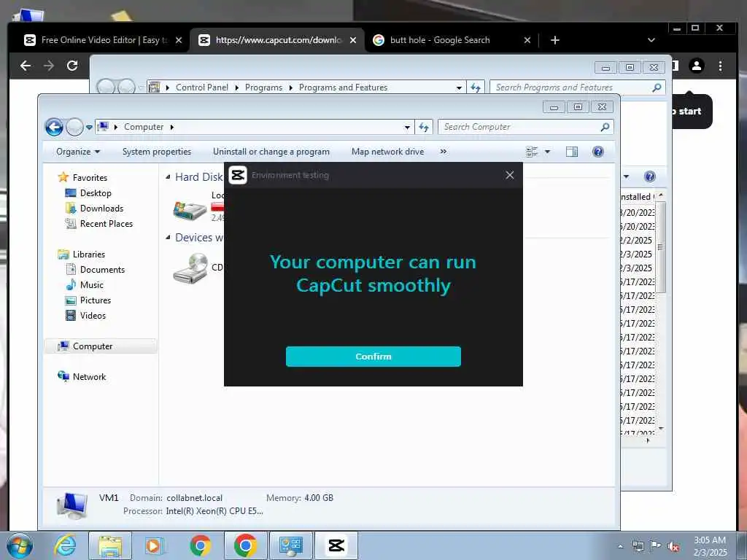Screen dimensions: 747x560
Task: Collapse the Devices with Removable Storage group
Action: [168, 238]
